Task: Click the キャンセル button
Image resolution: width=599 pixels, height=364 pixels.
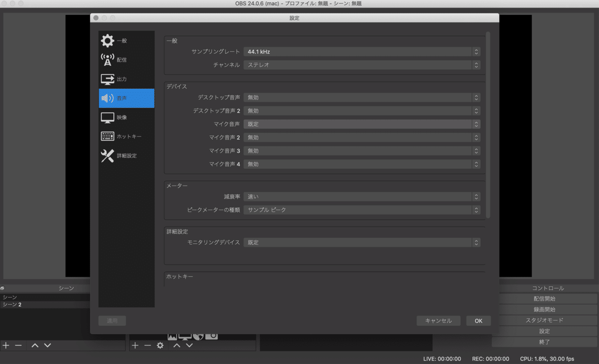Action: [x=438, y=321]
